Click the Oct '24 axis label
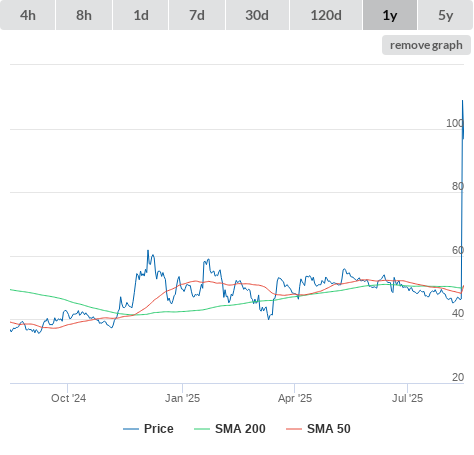474x455 pixels. tap(68, 398)
